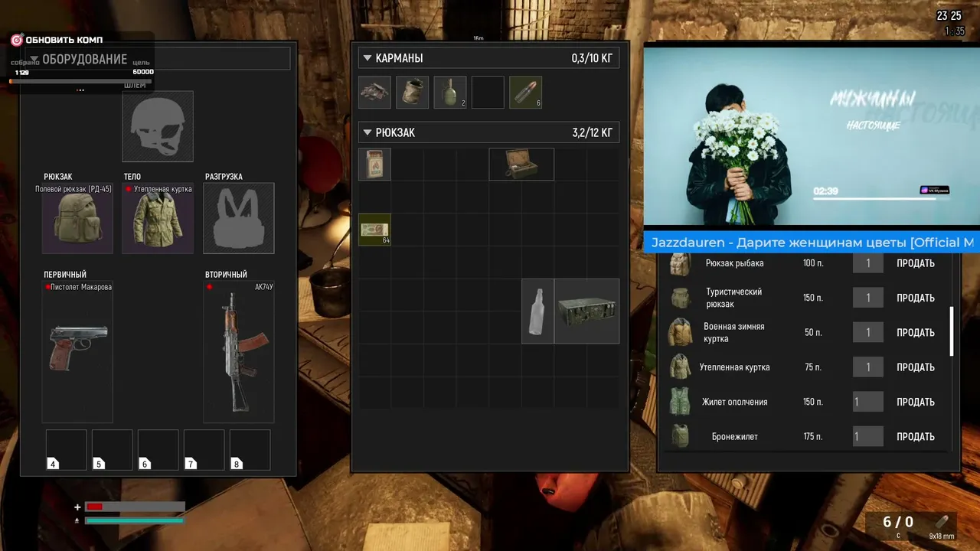Sell the Бронежилет
Screen dimensions: 980x551
coord(916,437)
